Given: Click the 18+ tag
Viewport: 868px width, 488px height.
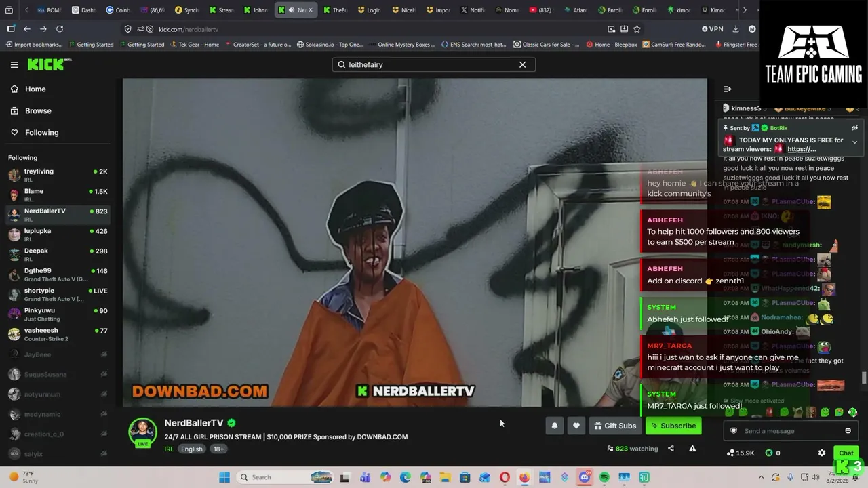Looking at the screenshot, I should 218,449.
